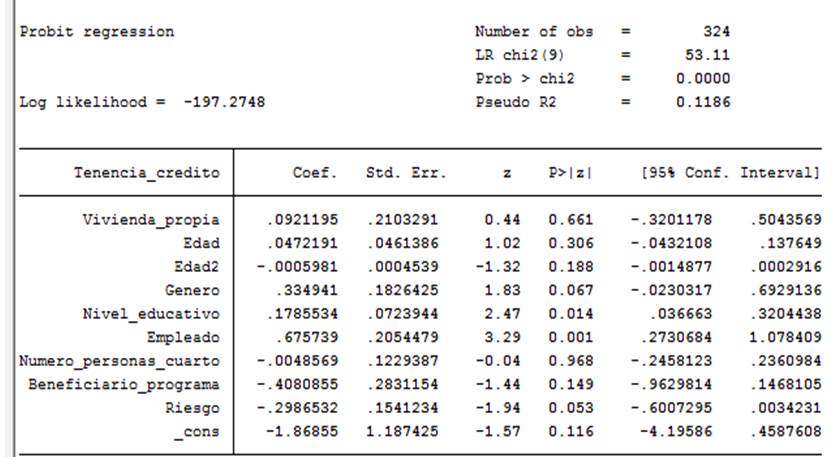Select the Pseudo R2 value 0.1186
832x457 pixels.
703,101
